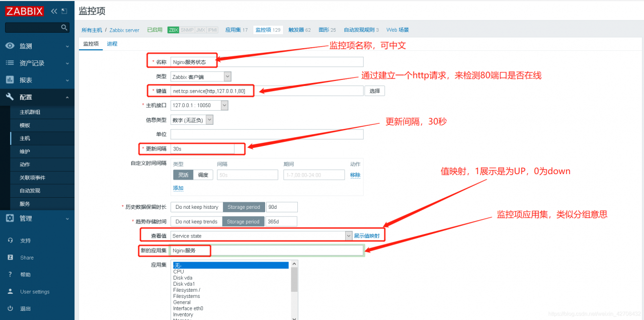The width and height of the screenshot is (644, 320).
Task: Select Disk vda1 in 应用集 list
Action: coord(184,284)
